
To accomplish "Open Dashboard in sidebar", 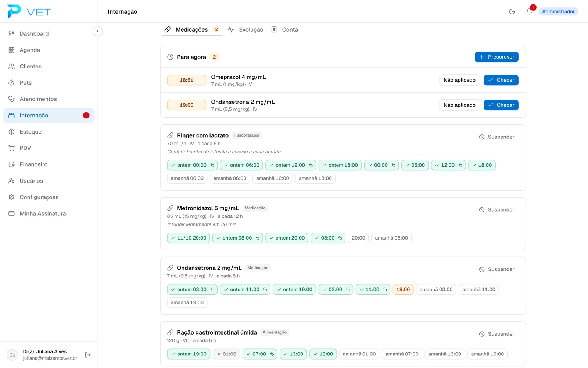I will coord(49,33).
